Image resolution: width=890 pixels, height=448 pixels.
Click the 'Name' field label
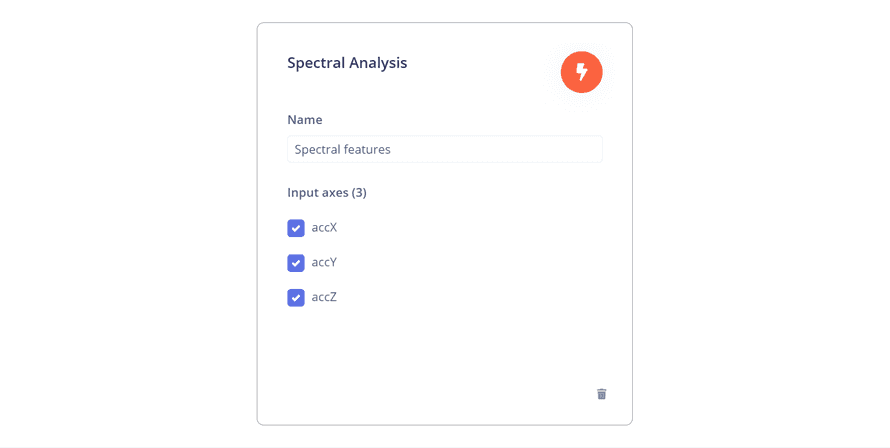tap(305, 120)
